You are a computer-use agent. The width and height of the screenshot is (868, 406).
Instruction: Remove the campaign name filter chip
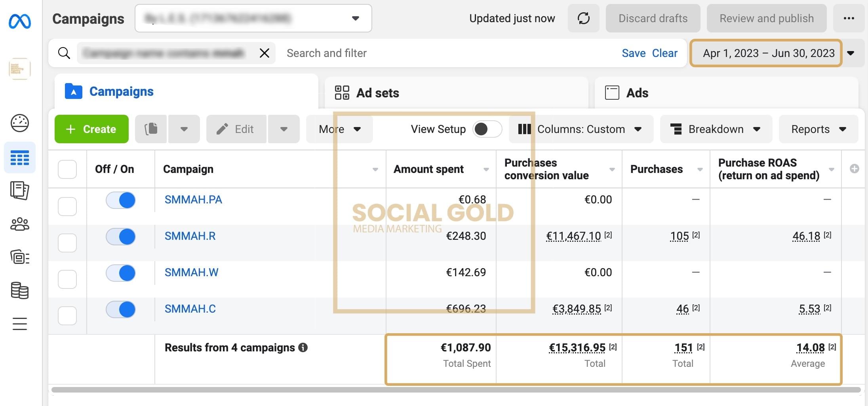265,53
